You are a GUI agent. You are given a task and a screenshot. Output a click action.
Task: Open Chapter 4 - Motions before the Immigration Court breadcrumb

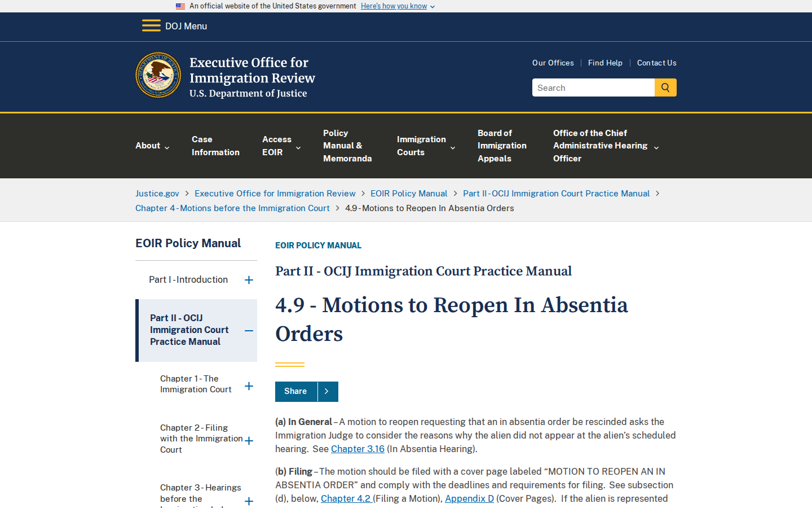[232, 208]
